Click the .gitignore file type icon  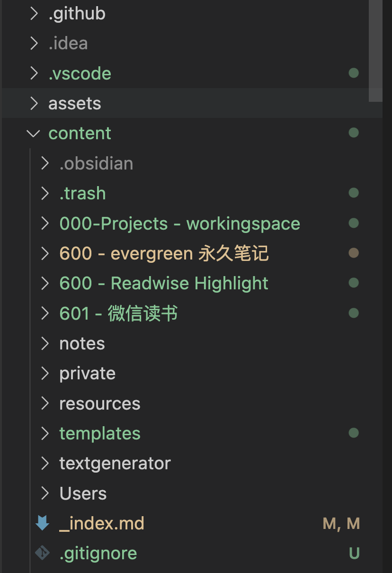click(42, 553)
